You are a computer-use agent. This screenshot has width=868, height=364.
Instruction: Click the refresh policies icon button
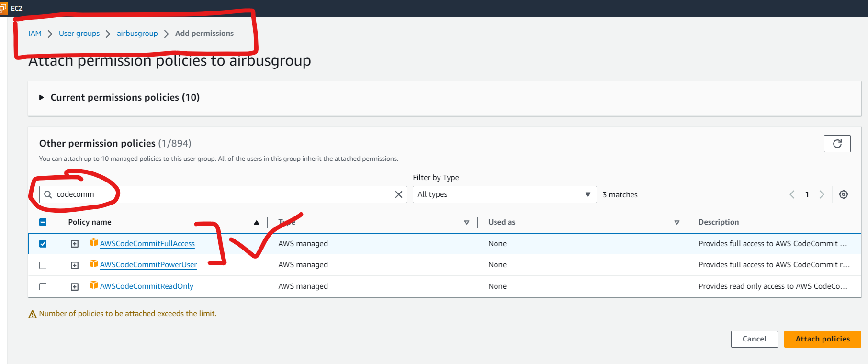[x=837, y=144]
